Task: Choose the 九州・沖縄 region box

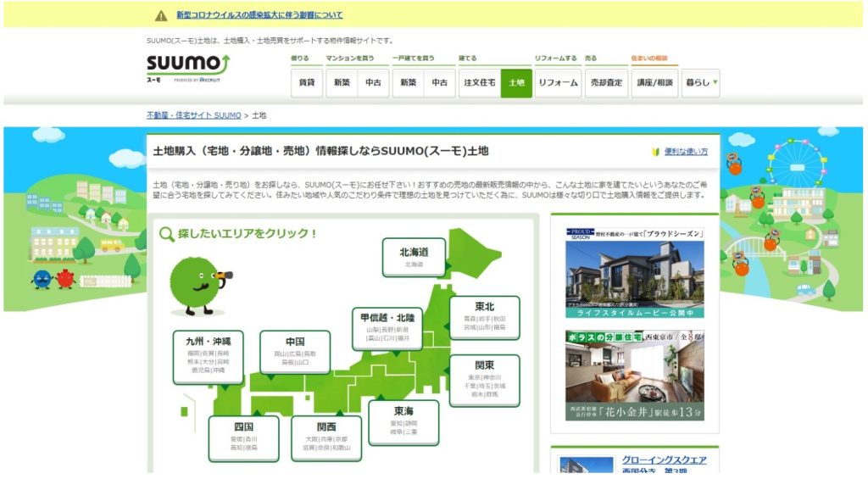Action: [209, 357]
